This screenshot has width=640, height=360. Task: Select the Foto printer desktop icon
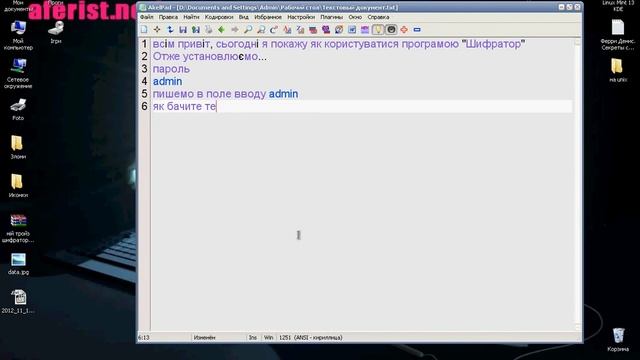coord(18,109)
